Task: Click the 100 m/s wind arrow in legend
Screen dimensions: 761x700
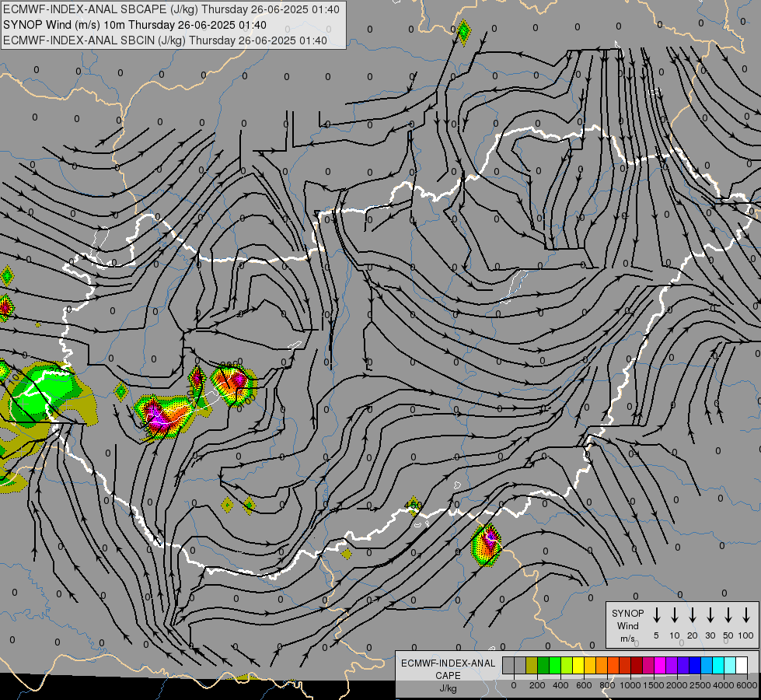Action: [746, 615]
